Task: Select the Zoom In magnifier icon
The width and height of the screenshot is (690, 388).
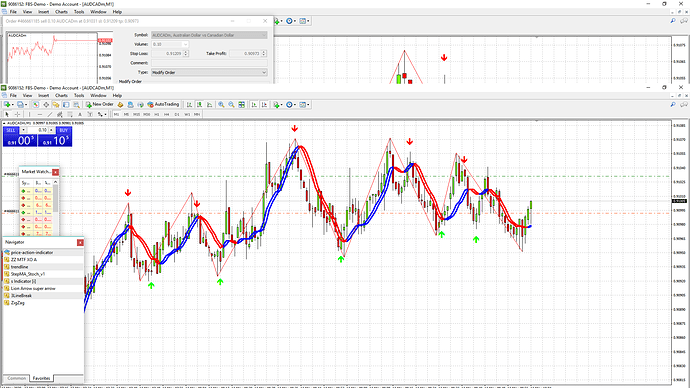Action: point(221,105)
